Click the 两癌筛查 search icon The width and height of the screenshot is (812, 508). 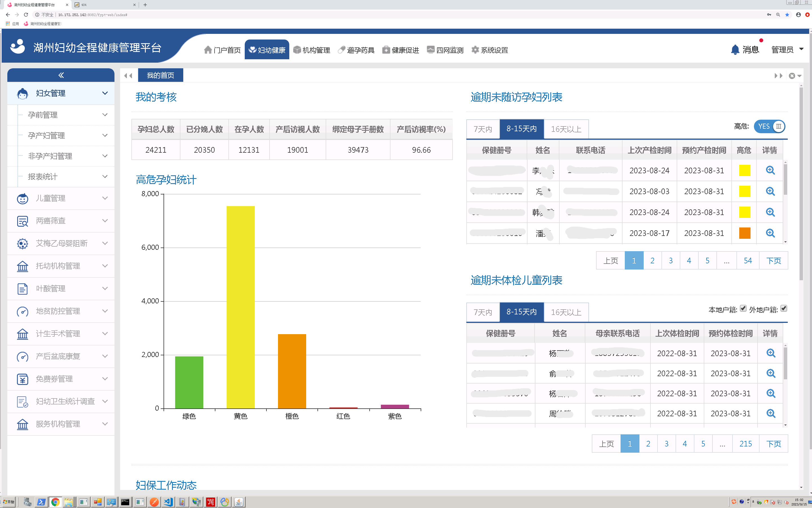click(23, 221)
